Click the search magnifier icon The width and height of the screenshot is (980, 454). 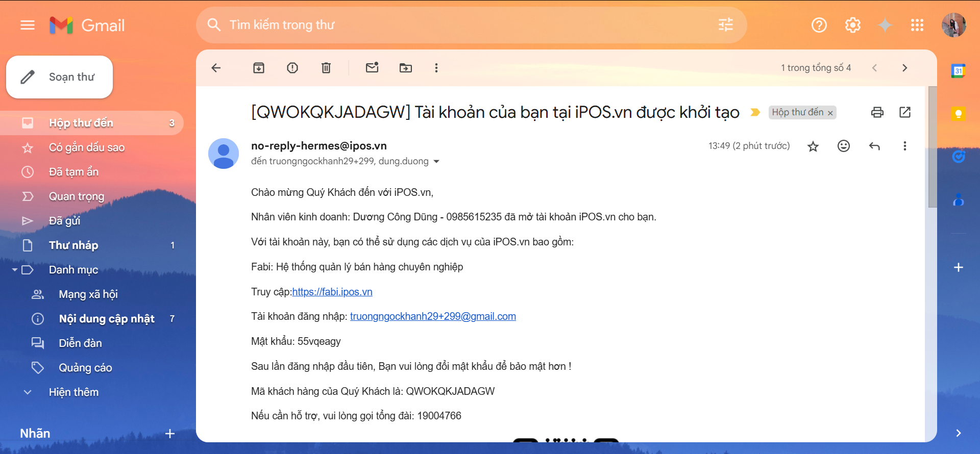[214, 25]
